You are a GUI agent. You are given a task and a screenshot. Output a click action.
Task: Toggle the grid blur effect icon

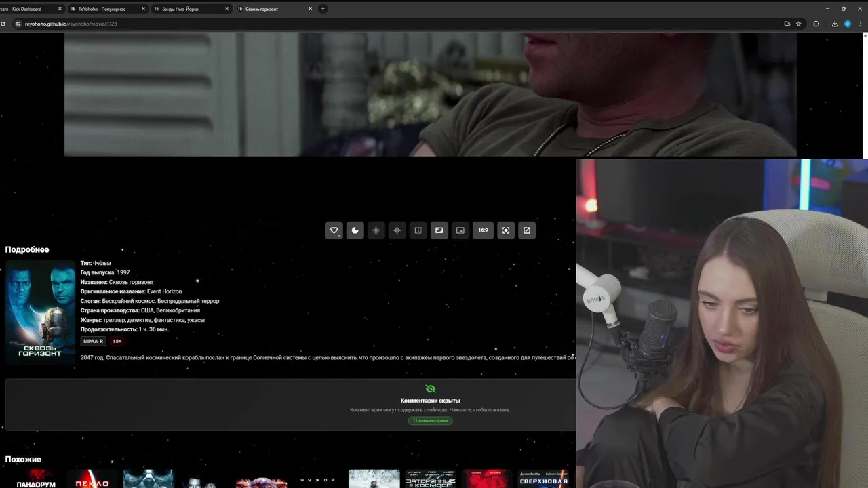[376, 230]
